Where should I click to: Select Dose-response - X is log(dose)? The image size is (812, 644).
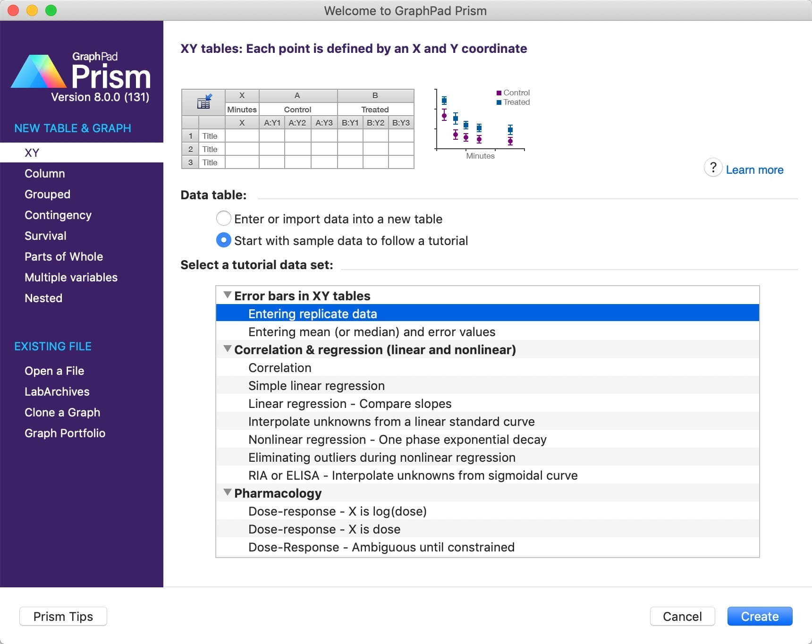(x=488, y=510)
